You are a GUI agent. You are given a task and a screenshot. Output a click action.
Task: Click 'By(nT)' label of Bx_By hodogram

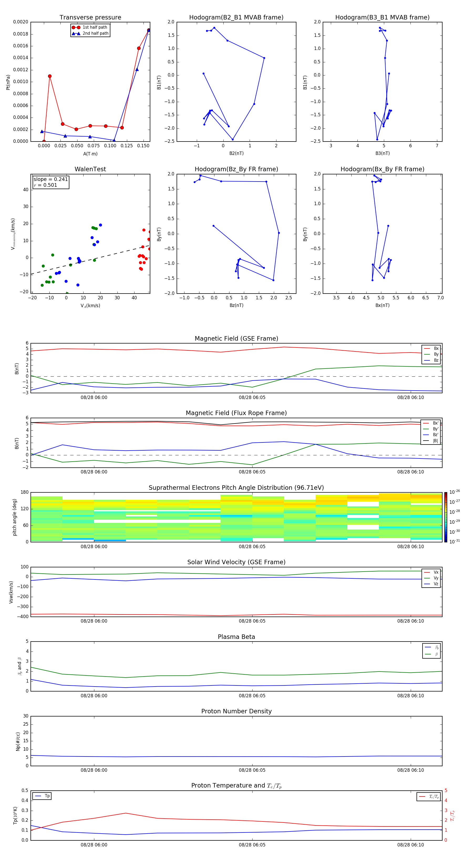click(x=305, y=234)
